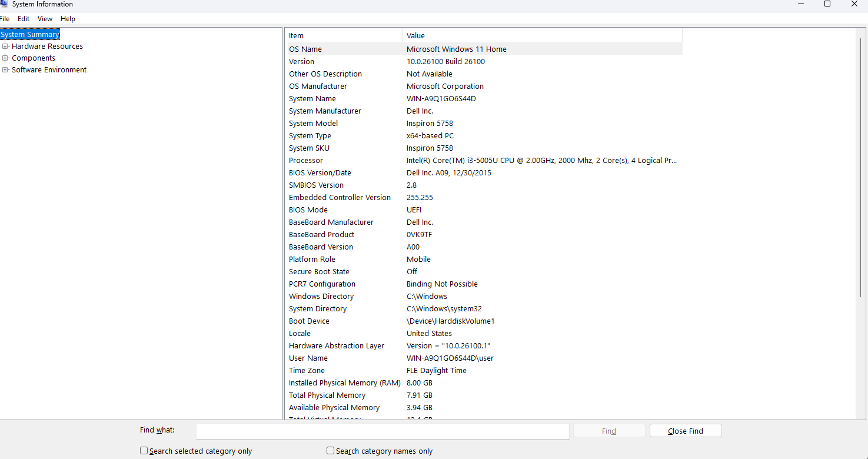868x459 pixels.
Task: Click x64-based PC value
Action: [x=430, y=136]
